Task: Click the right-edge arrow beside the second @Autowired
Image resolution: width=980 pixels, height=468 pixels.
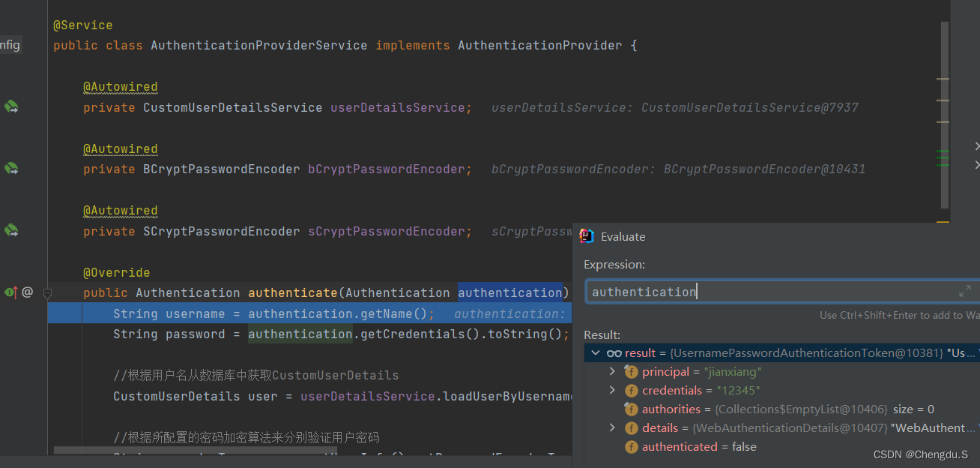Action: tap(976, 145)
